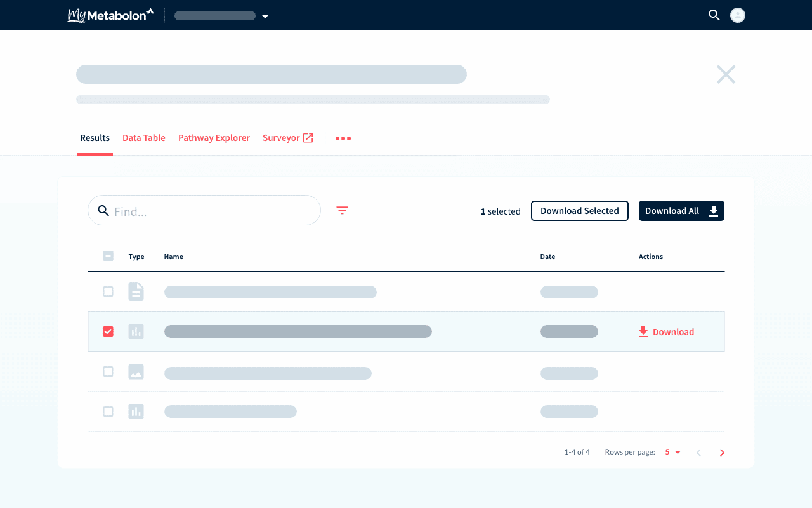Click the Download Selected button
This screenshot has height=508, width=812.
coord(579,211)
